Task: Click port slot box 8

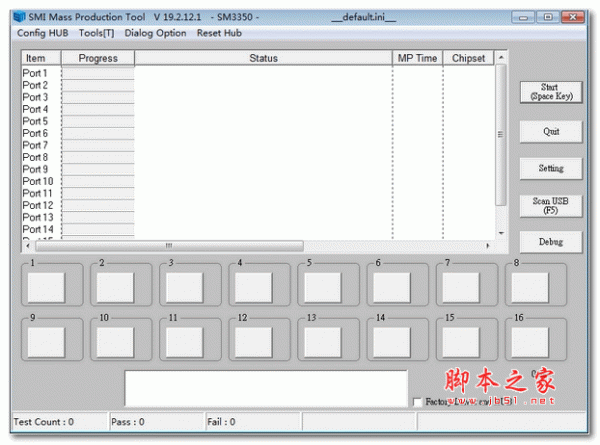Action: pyautogui.click(x=530, y=288)
